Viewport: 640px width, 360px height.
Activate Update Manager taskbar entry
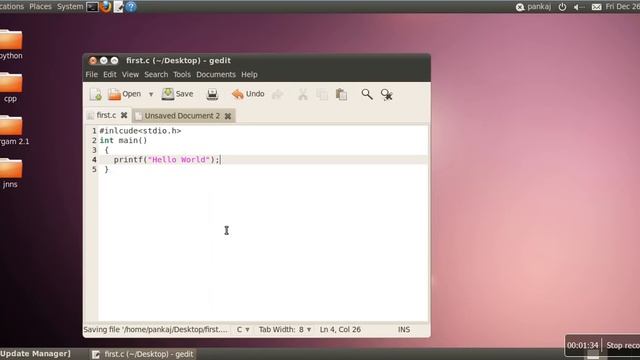click(x=35, y=354)
